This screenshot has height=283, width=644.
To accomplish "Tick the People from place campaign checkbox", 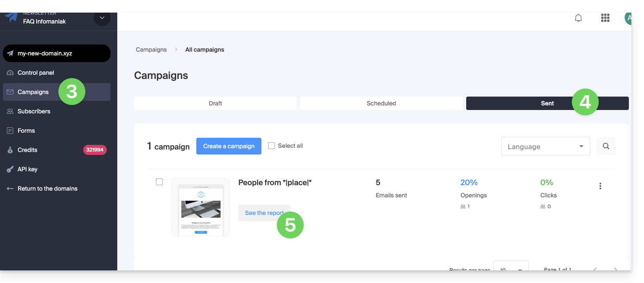I will pyautogui.click(x=159, y=182).
